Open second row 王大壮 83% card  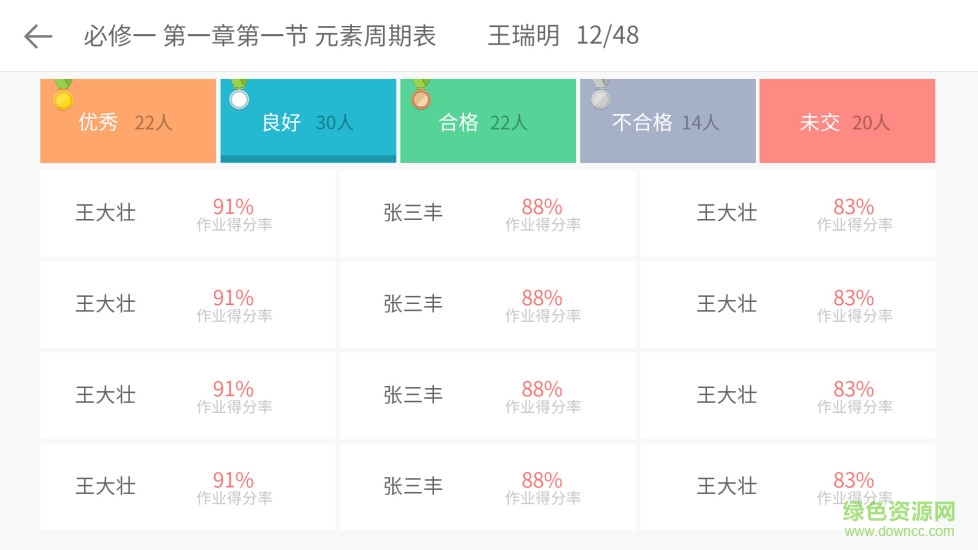coord(787,304)
